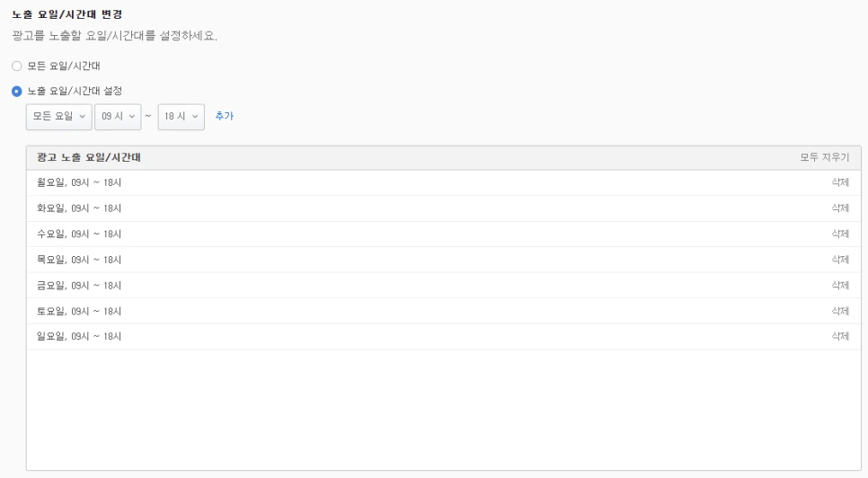Click 모두 지우기 to clear all schedules
The image size is (868, 478).
[824, 157]
